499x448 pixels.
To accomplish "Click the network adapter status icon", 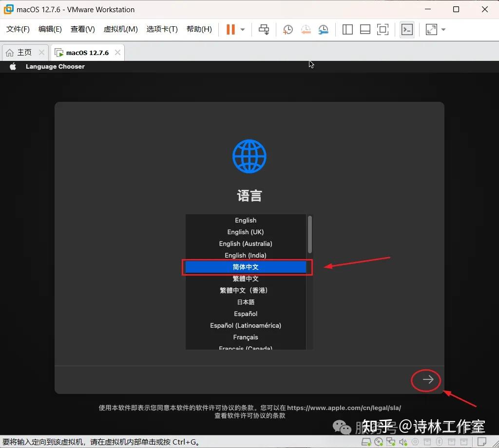I will 391,442.
